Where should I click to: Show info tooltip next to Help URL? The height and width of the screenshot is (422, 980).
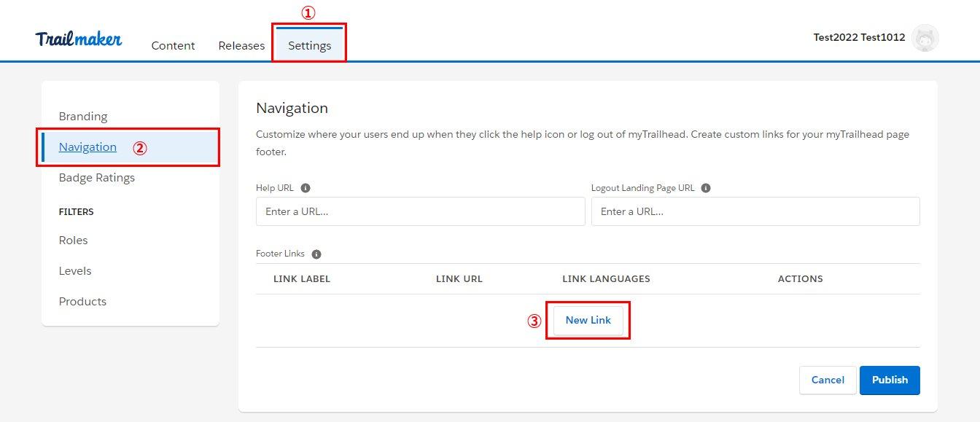[306, 188]
